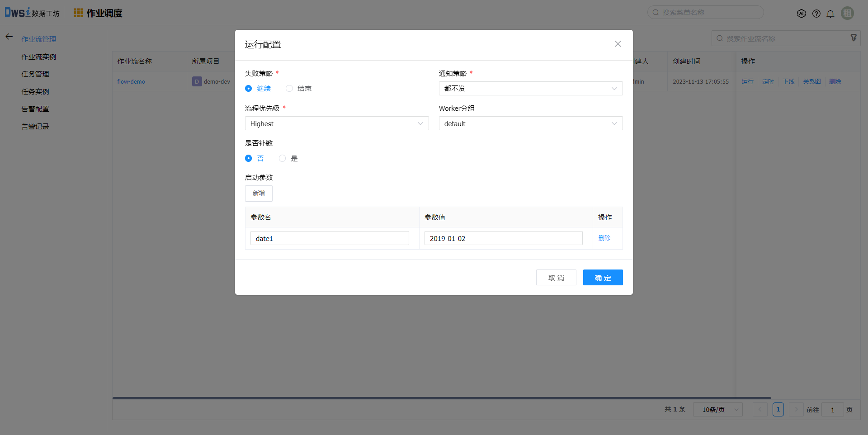Screen dimensions: 868x435
Task: Click the notification bell icon
Action: click(x=830, y=14)
